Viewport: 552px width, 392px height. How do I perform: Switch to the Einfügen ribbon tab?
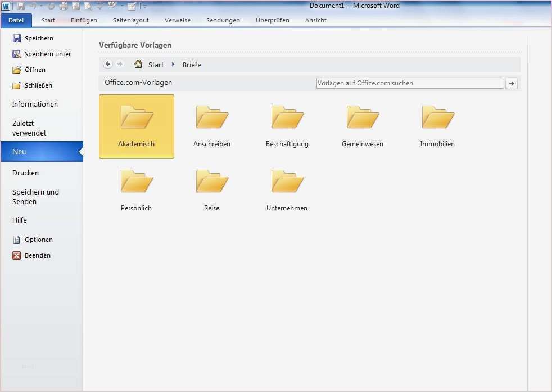(x=84, y=20)
